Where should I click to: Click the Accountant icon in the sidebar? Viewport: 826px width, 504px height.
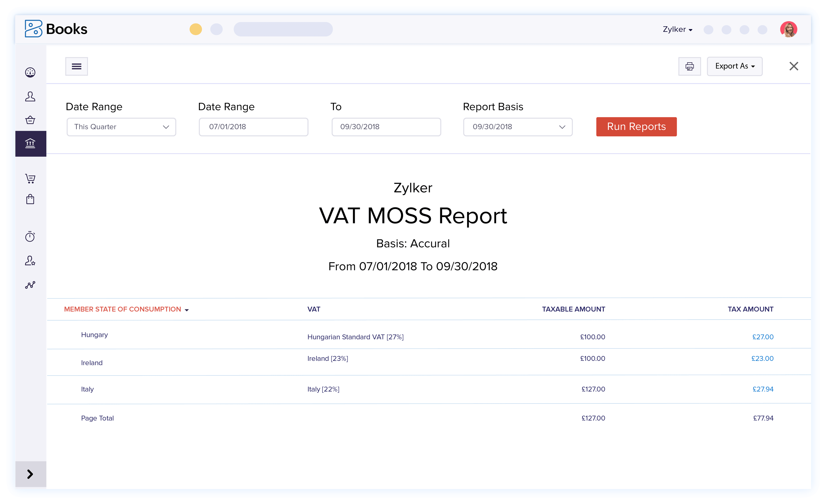click(30, 261)
